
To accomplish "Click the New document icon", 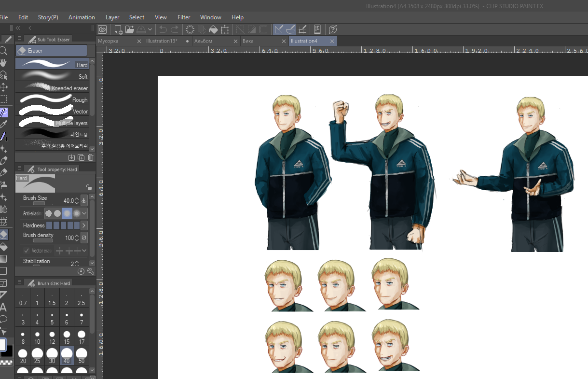I will click(x=118, y=29).
